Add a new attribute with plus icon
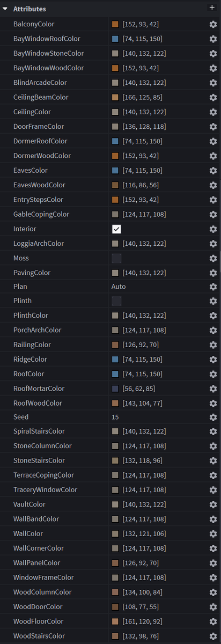The height and width of the screenshot is (644, 221). tap(211, 8)
